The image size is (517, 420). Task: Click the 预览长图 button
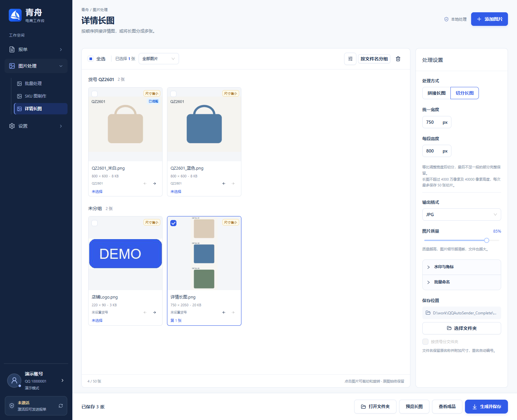(x=414, y=406)
